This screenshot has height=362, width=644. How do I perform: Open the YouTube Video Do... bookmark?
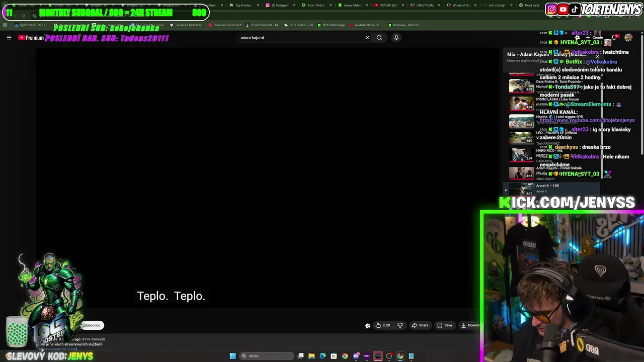[365, 25]
